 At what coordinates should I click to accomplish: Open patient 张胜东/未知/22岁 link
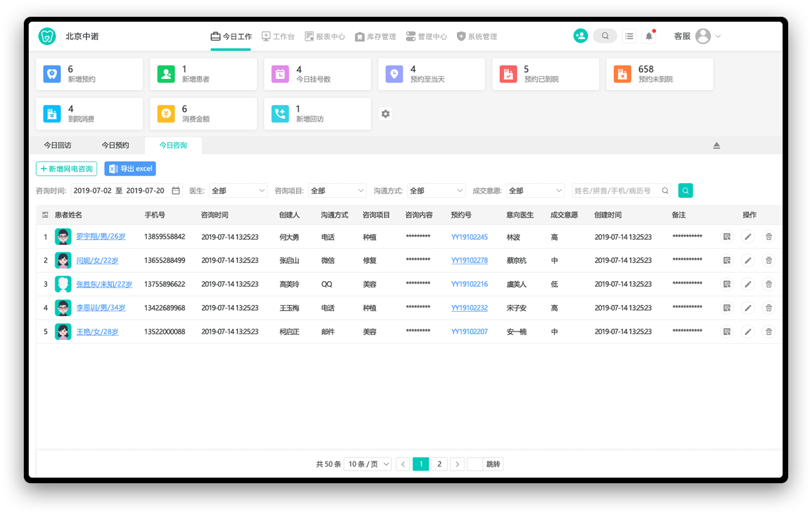tap(104, 284)
